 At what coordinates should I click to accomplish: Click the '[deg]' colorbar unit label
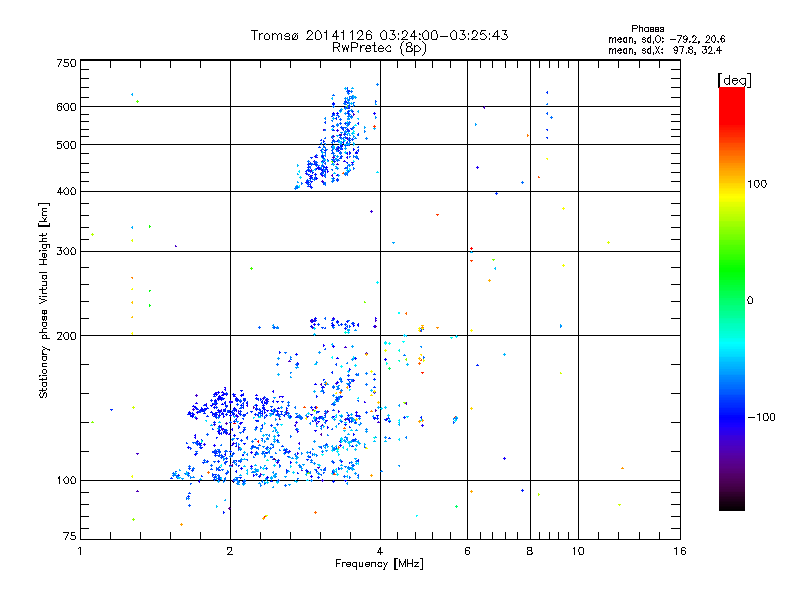point(734,80)
